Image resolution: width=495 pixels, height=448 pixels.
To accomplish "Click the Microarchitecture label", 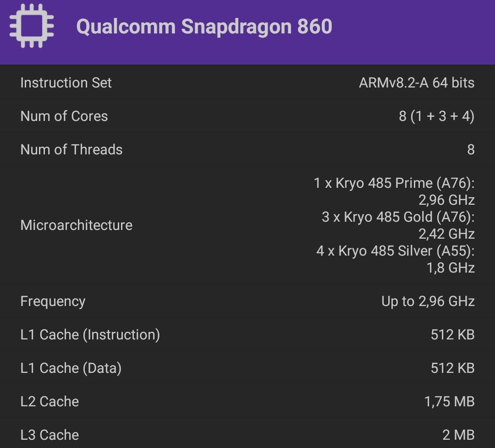I will click(x=77, y=225).
